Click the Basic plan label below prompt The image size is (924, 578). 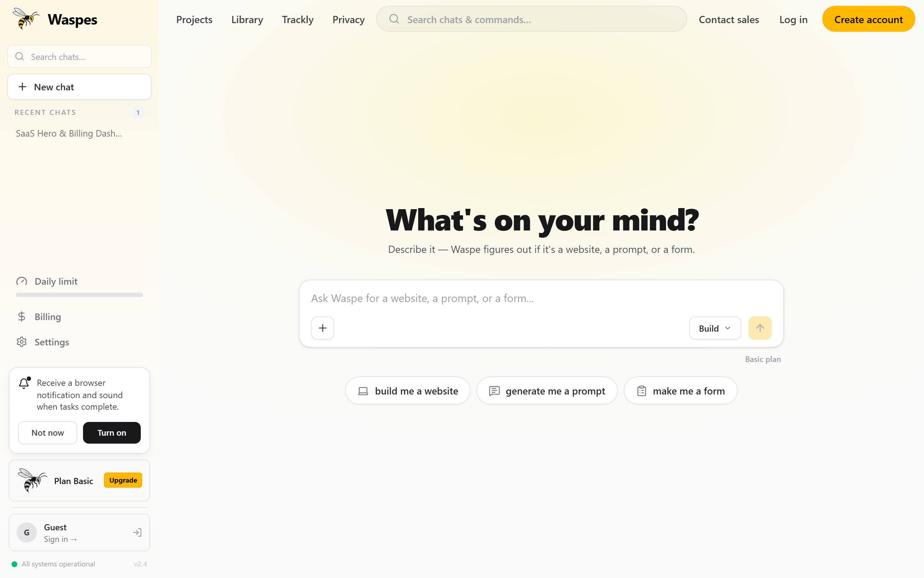763,359
